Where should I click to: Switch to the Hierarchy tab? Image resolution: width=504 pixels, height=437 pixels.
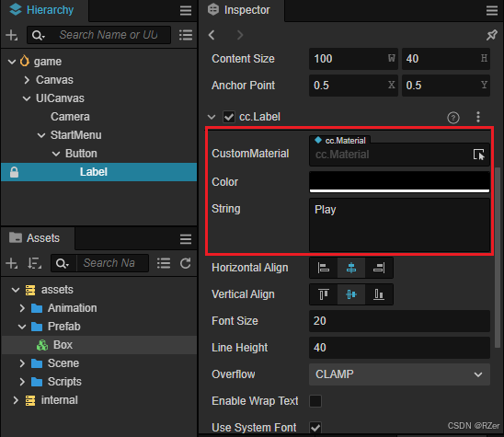44,10
